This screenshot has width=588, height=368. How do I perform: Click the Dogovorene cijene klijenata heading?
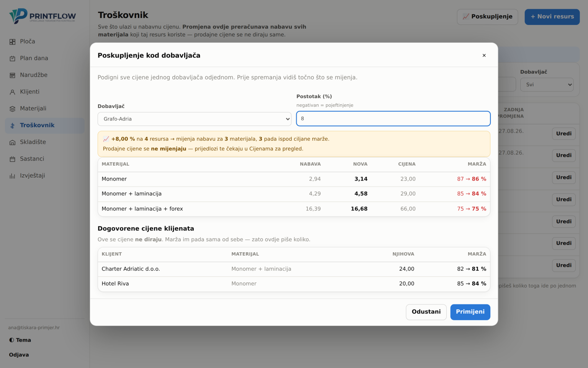point(146,228)
